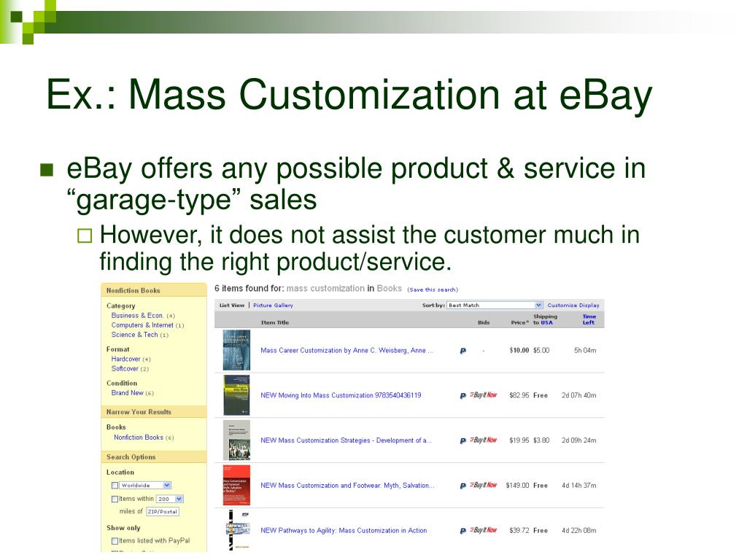
Task: Click the $149.00 price text
Action: (x=517, y=486)
